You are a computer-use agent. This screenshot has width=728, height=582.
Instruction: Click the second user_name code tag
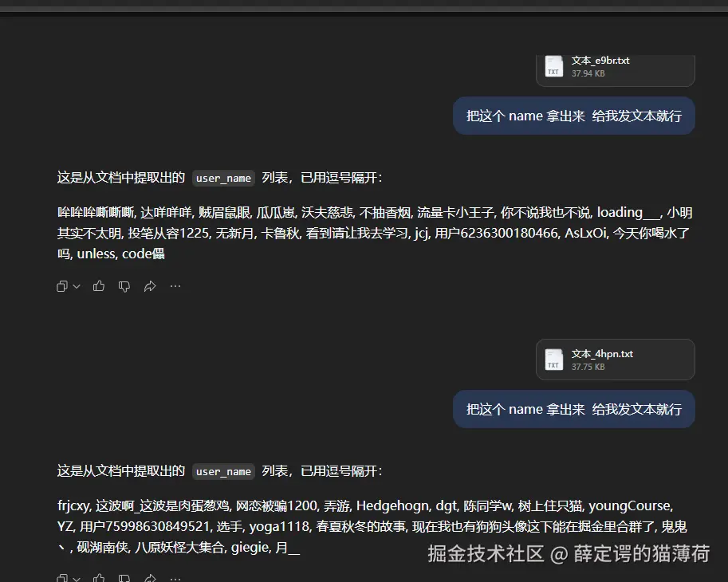[x=223, y=471]
